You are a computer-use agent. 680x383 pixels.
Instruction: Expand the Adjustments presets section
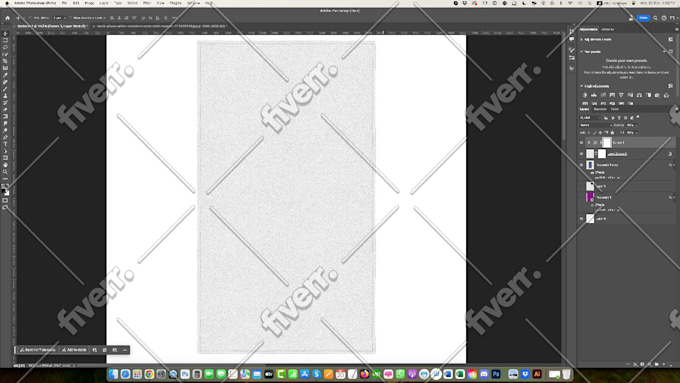tap(582, 39)
